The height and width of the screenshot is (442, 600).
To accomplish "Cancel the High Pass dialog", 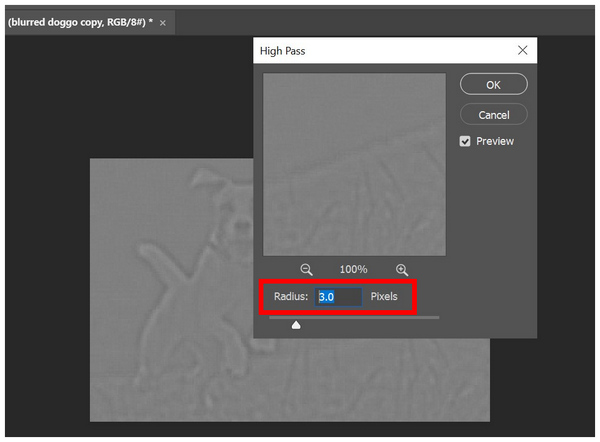I will coord(493,114).
